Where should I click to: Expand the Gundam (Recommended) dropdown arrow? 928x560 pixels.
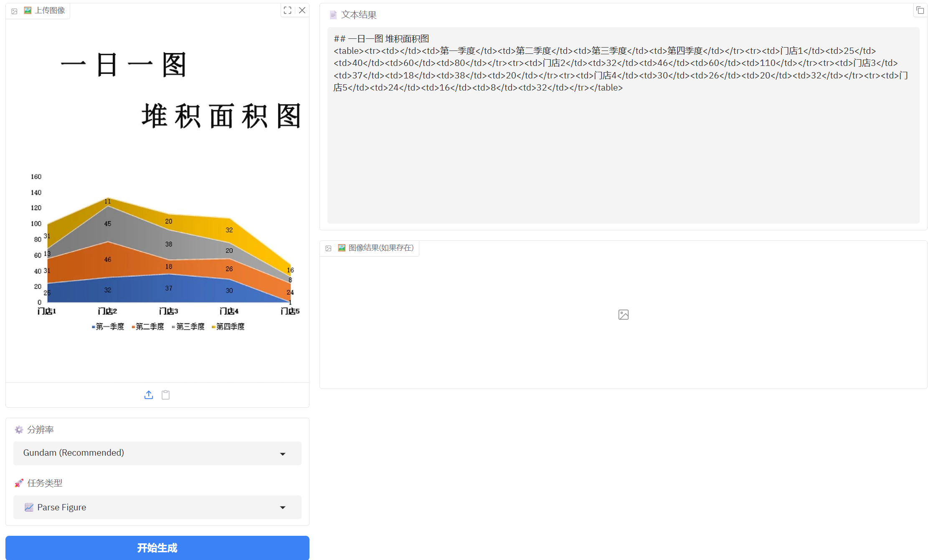click(x=283, y=454)
